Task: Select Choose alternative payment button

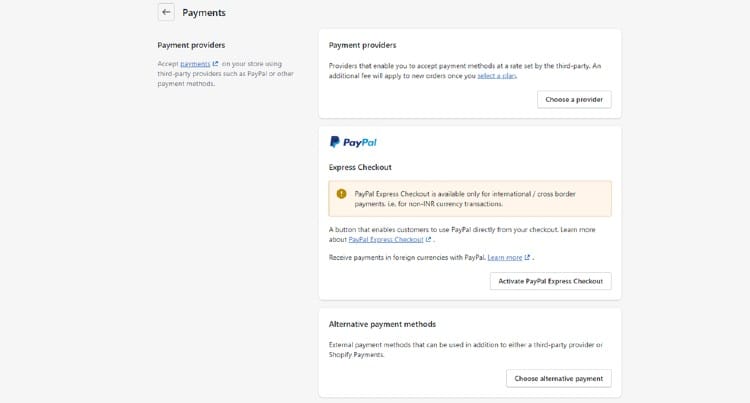Action: (559, 378)
